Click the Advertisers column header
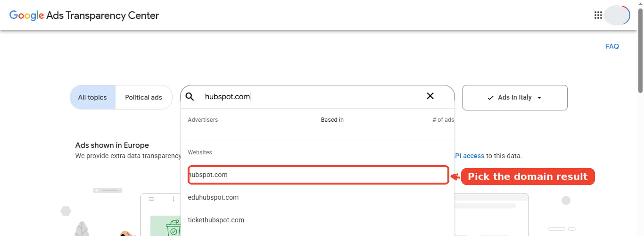This screenshot has height=236, width=644. pyautogui.click(x=203, y=120)
